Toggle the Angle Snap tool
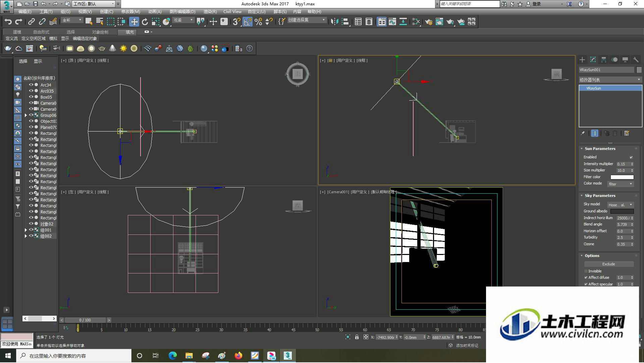Viewport: 644px width, 363px height. click(248, 22)
